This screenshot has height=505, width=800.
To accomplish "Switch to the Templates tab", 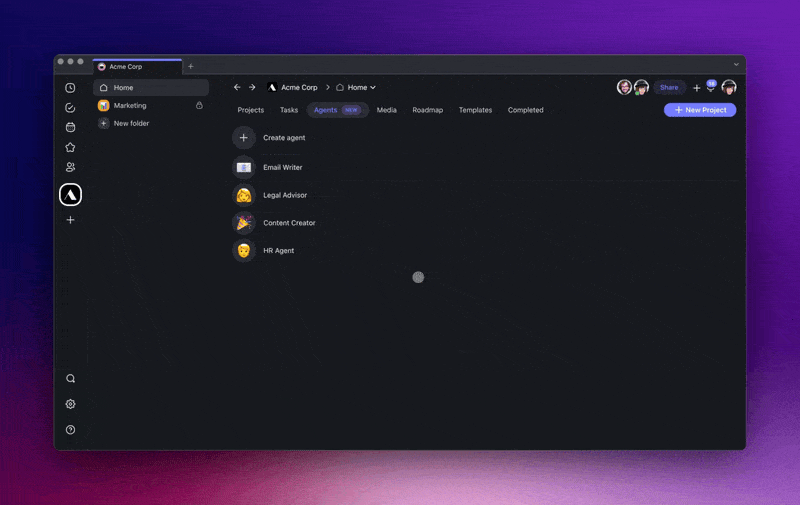I will click(475, 110).
